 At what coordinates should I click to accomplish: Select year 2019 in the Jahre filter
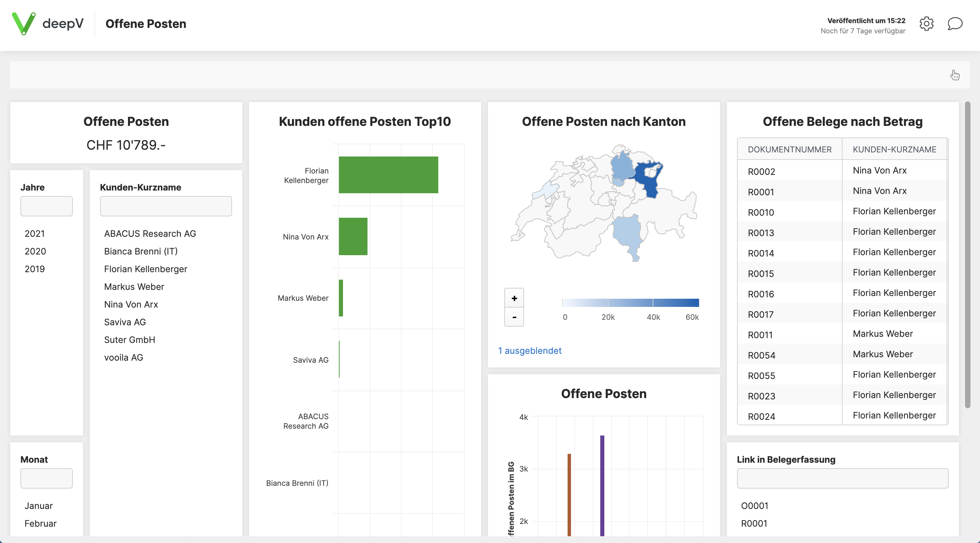coord(35,269)
